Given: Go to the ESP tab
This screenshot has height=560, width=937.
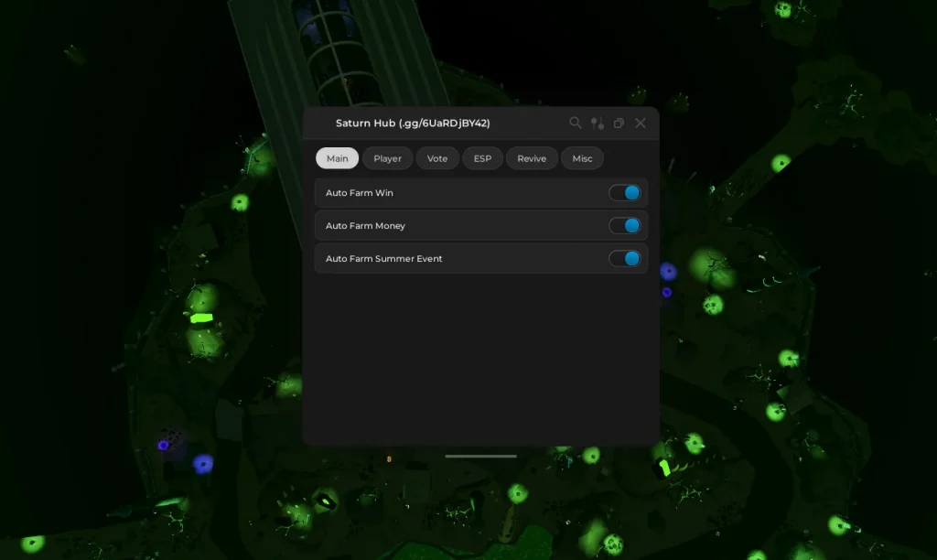Looking at the screenshot, I should pos(482,158).
